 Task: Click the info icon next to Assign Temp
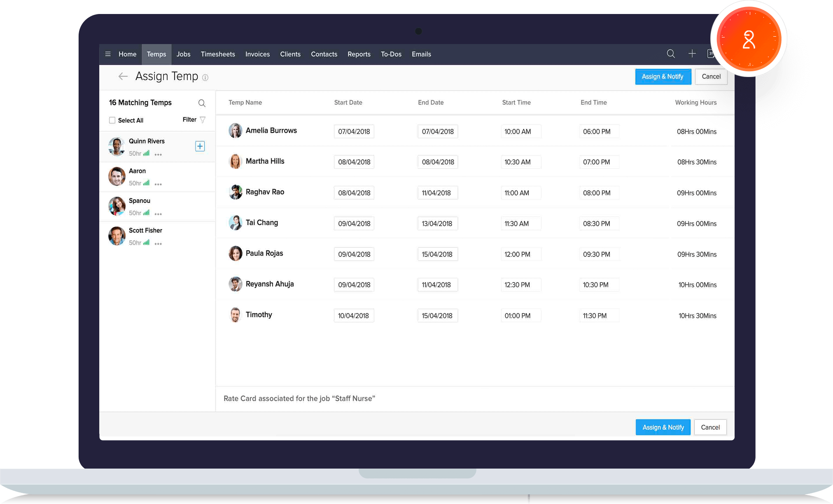tap(205, 77)
